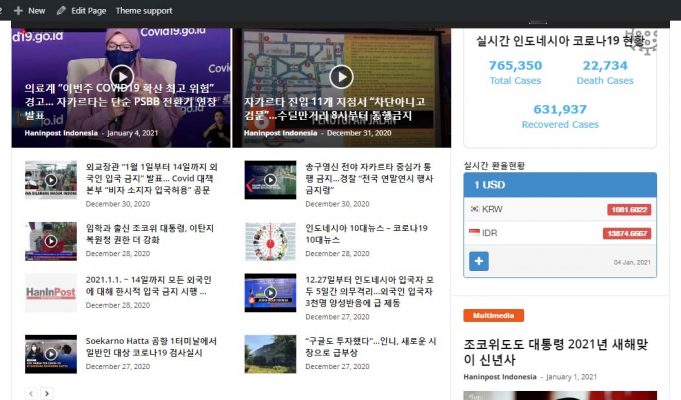Play the right featured Jakarta checkpoint video
Viewport: 681px width, 400px height.
341,76
